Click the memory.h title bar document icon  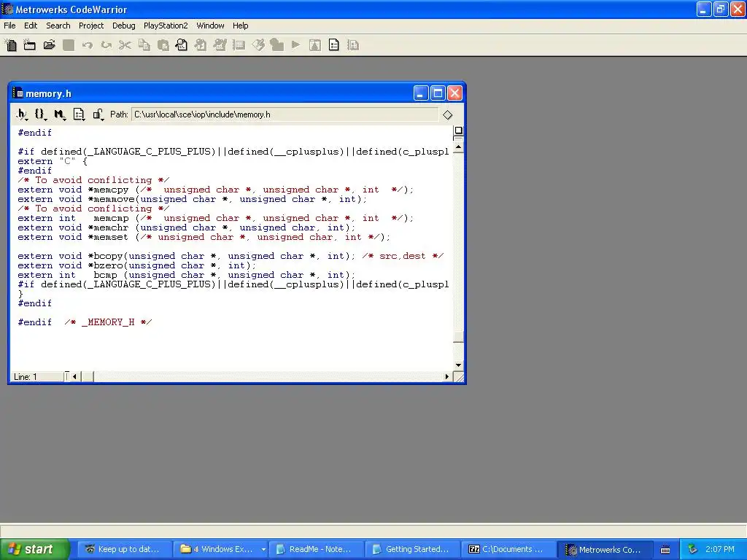18,93
